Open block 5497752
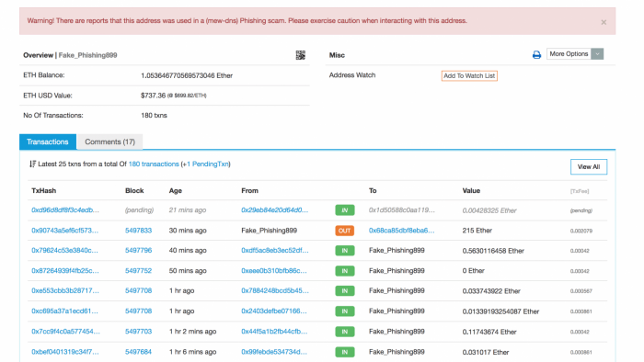The image size is (644, 362). pyautogui.click(x=138, y=270)
